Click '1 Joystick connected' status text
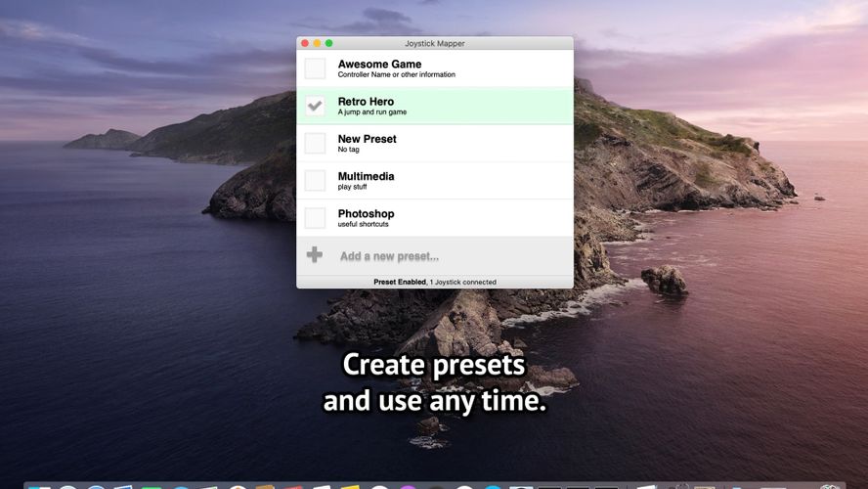The image size is (868, 489). tap(462, 282)
